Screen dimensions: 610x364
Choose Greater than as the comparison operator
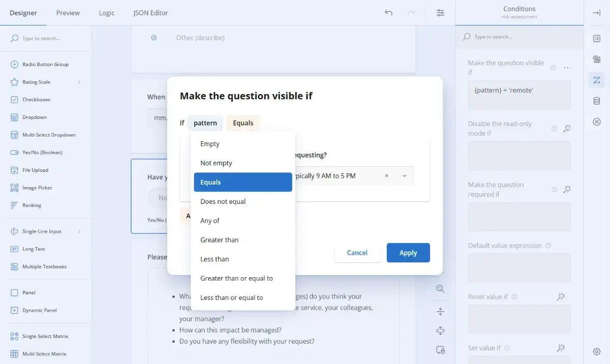pyautogui.click(x=219, y=239)
